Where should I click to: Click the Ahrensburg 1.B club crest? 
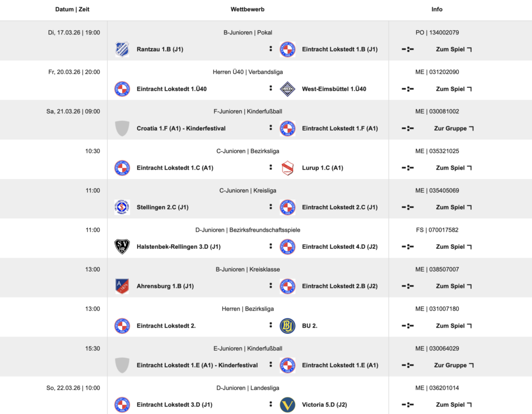point(122,286)
